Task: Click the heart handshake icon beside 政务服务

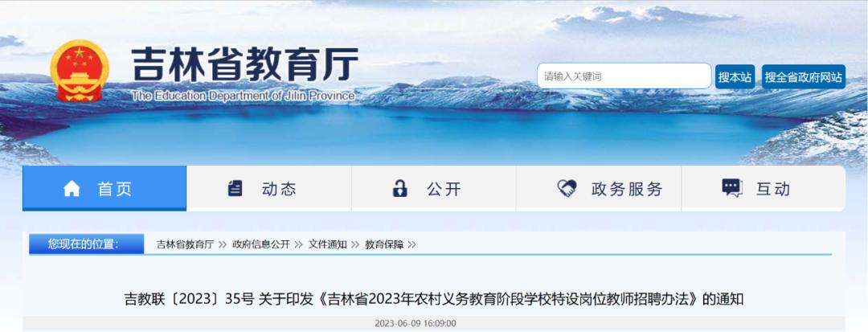Action: click(567, 189)
